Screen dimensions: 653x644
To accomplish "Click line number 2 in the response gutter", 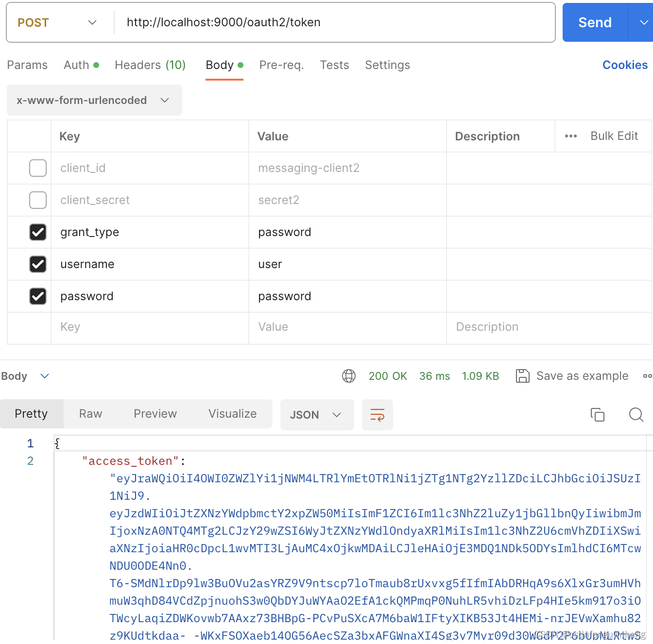I will pyautogui.click(x=30, y=461).
